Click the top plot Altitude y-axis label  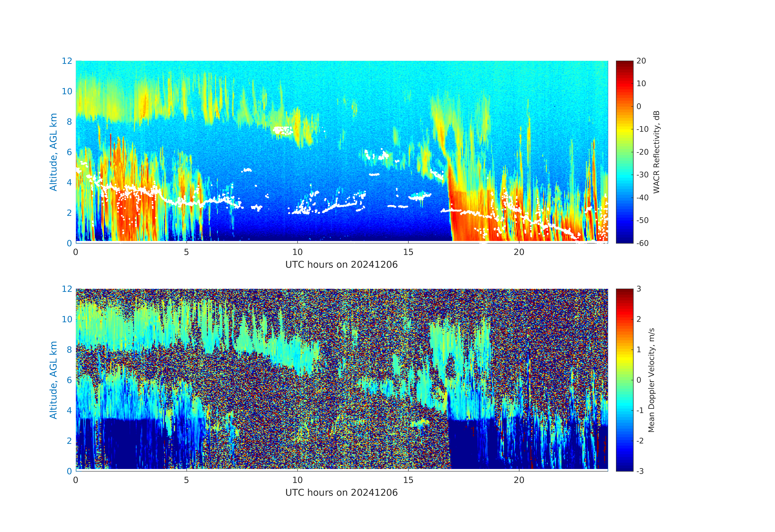tap(53, 152)
